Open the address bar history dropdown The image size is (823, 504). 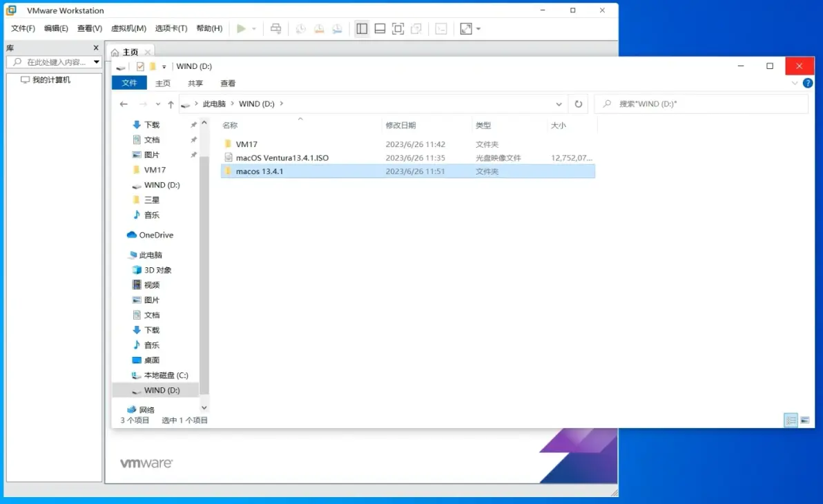coord(559,104)
